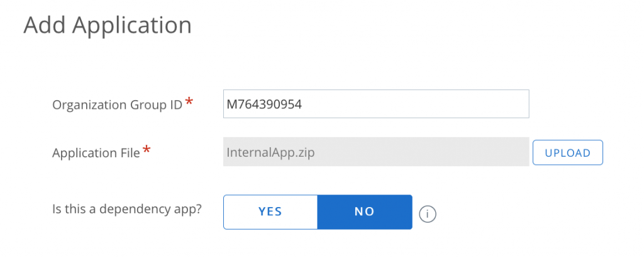Select YES for dependency app
644x258 pixels.
pos(270,211)
